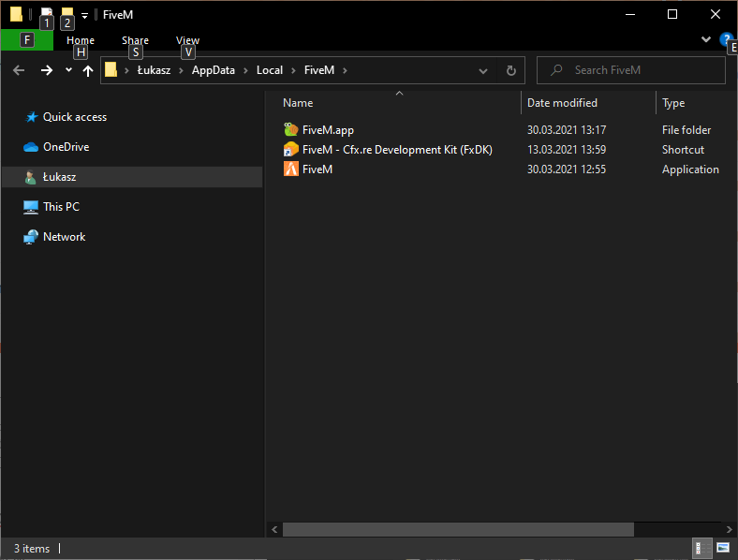Open the FiveM.app folder icon
738x560 pixels.
pyautogui.click(x=291, y=129)
